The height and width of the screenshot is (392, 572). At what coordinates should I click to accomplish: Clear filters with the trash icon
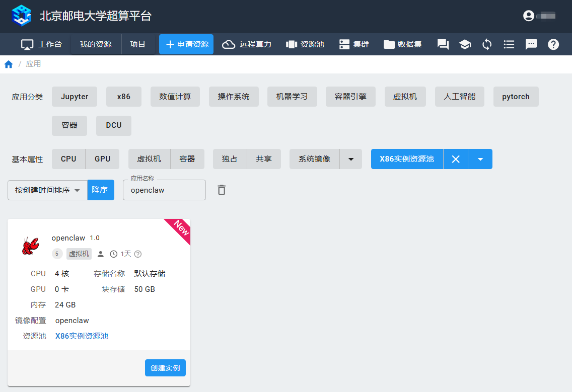(222, 190)
